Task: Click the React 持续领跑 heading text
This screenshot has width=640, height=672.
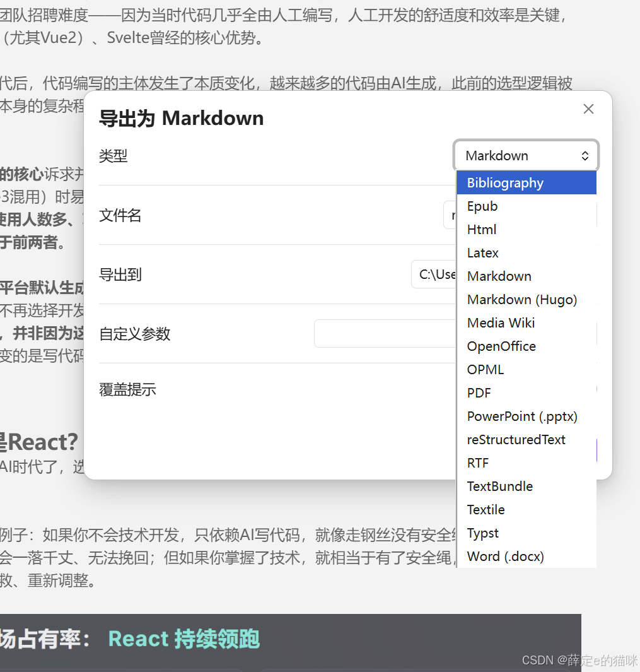Action: tap(184, 639)
